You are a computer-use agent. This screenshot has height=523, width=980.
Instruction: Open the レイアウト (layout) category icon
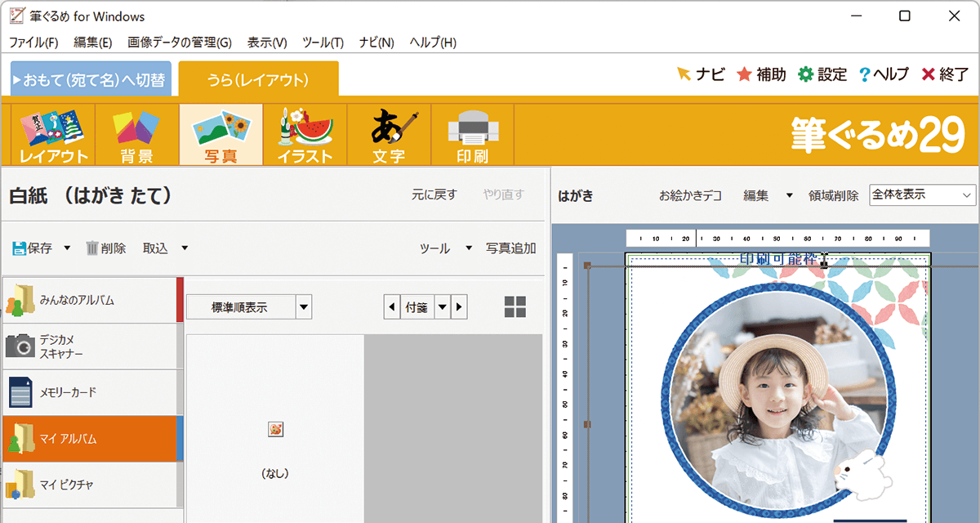[53, 135]
